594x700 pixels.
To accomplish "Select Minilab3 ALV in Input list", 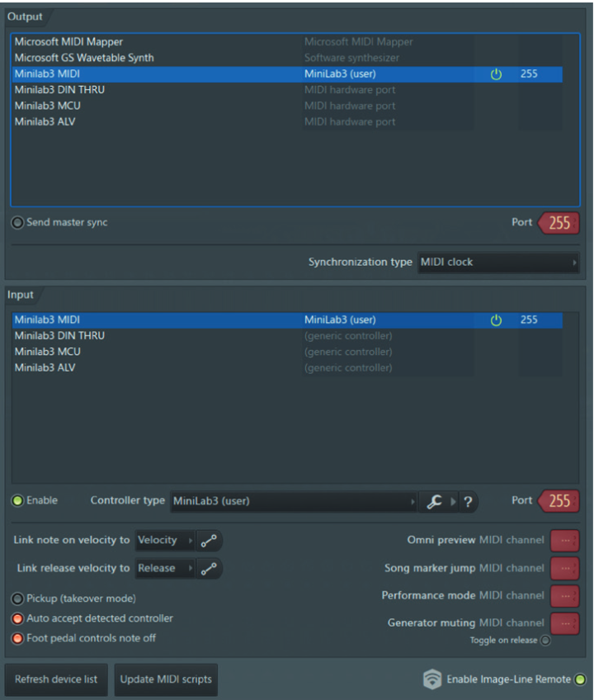I will (287, 368).
